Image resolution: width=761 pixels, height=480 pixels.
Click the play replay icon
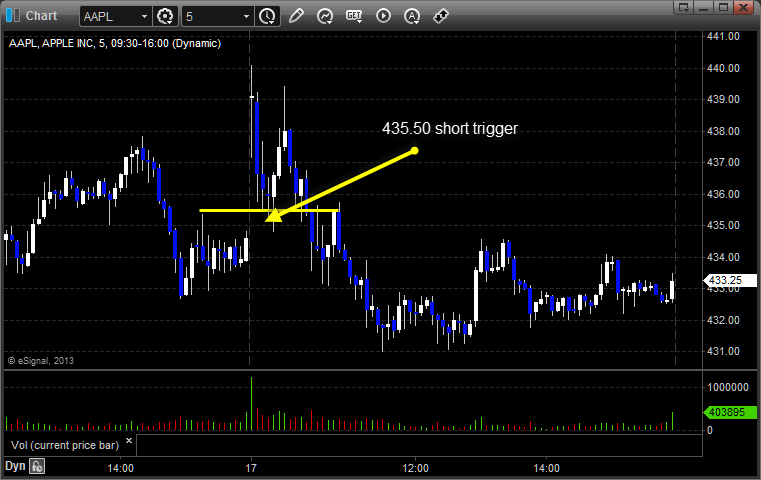383,16
